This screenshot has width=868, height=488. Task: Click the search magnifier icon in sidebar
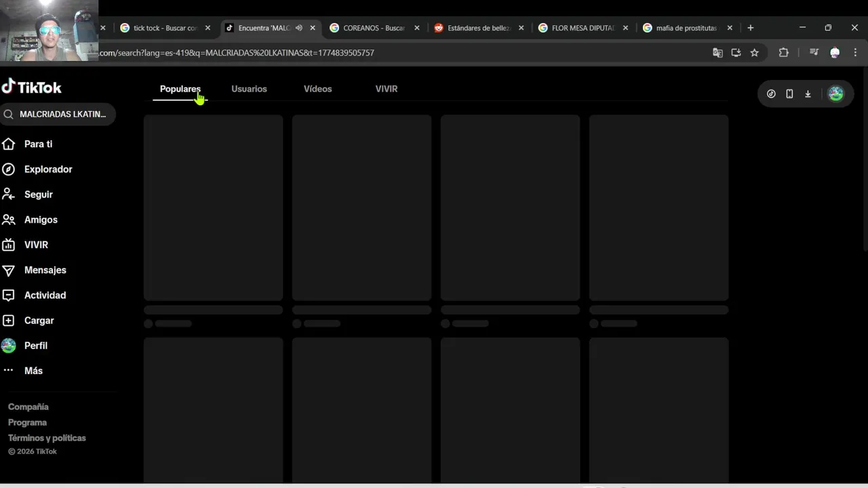(8, 115)
